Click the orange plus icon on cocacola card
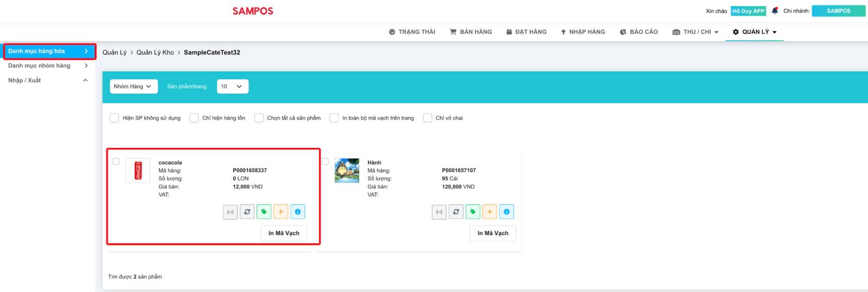The width and height of the screenshot is (868, 292). (x=280, y=212)
